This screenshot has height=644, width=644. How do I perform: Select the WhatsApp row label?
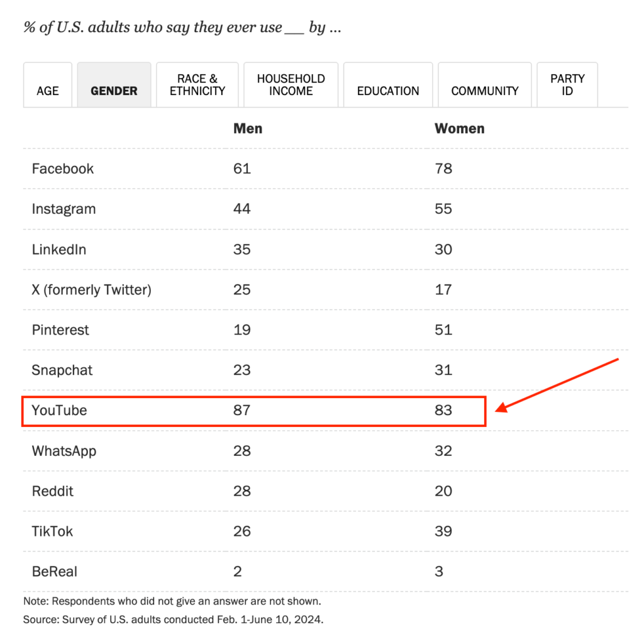(x=64, y=452)
